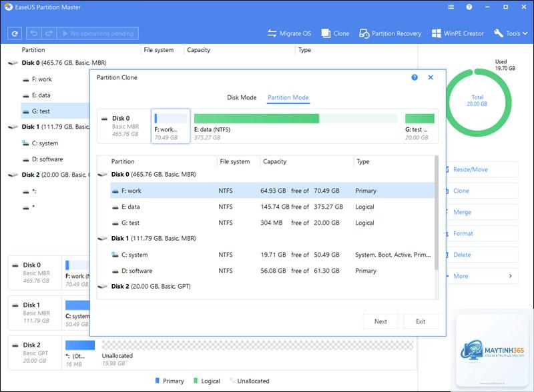Expand the Tools dropdown menu
Screen dimensions: 534x392
511,33
